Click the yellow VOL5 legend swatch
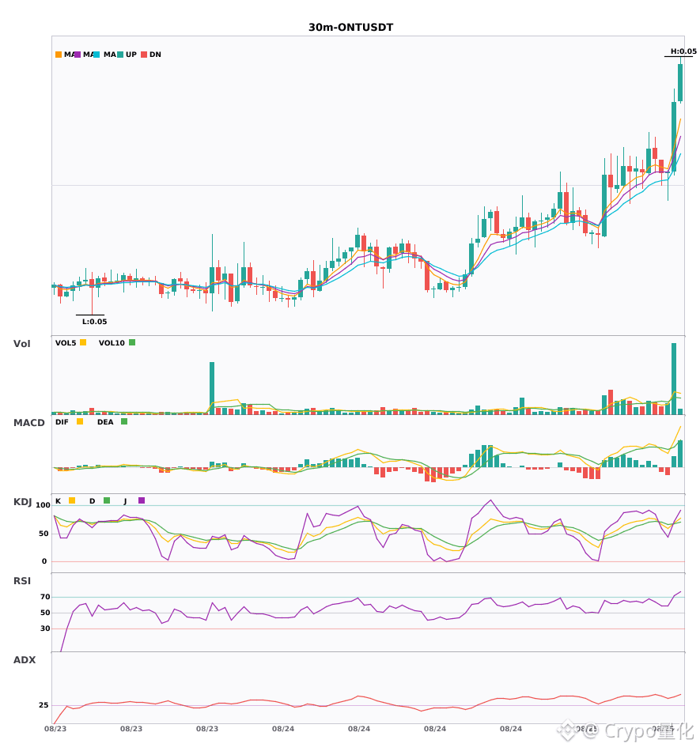The height and width of the screenshot is (751, 700). pyautogui.click(x=83, y=342)
